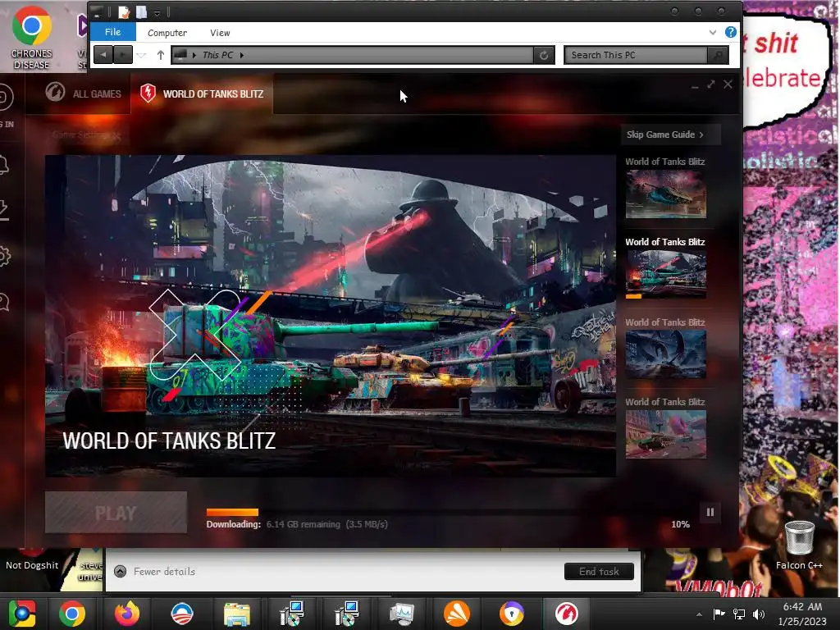This screenshot has height=630, width=840.
Task: Collapse Task Manager with Fewer details
Action: click(155, 572)
